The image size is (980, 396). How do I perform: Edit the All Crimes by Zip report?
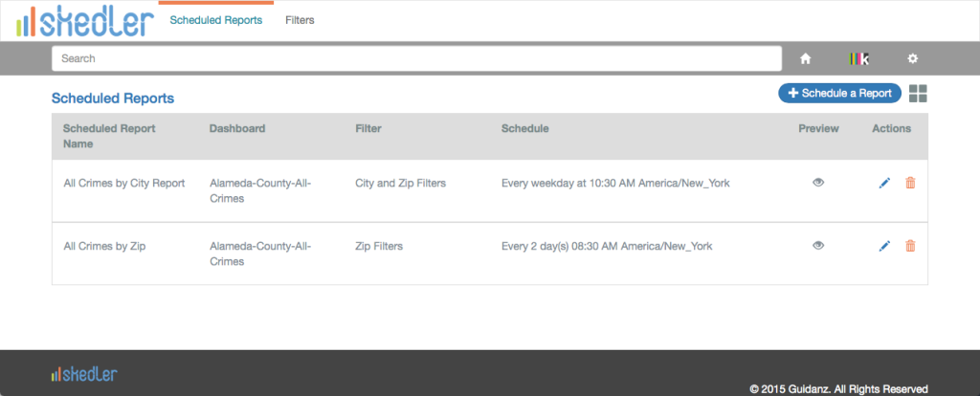click(x=884, y=246)
